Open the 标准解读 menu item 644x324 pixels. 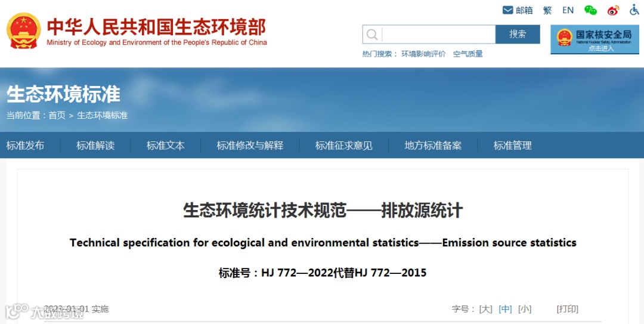95,145
